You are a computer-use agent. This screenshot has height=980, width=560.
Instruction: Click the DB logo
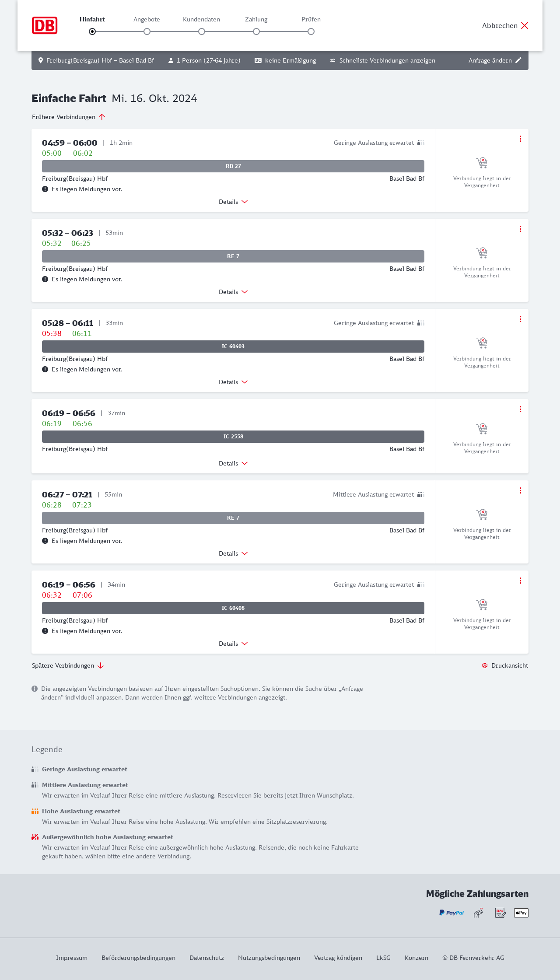coord(45,25)
